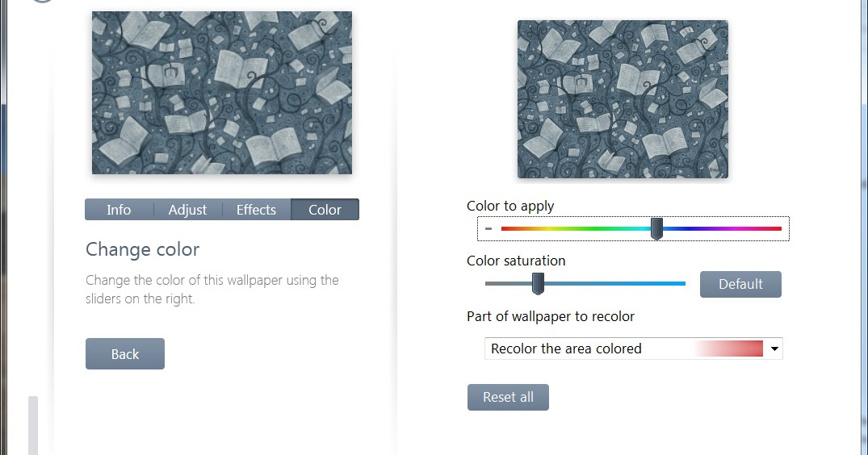Open the 'Recolor the area colored' combo box
This screenshot has height=455, width=868.
[633, 349]
